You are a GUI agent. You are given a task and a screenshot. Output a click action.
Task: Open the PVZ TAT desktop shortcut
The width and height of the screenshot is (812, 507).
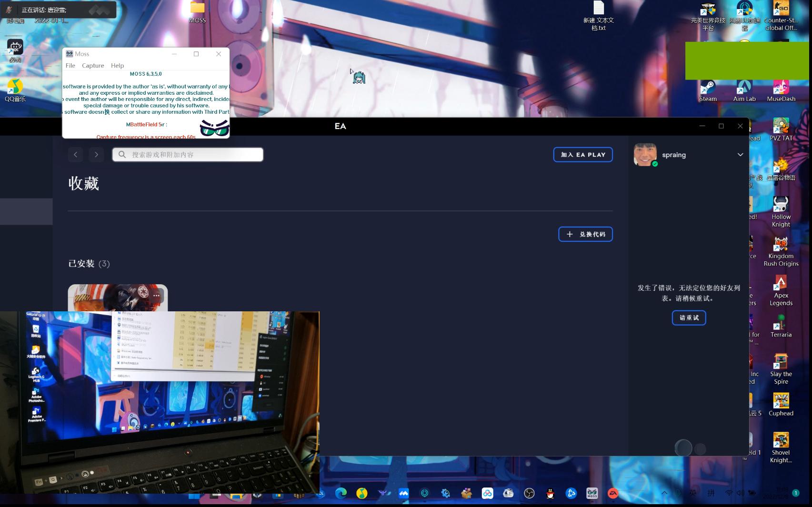tap(781, 129)
